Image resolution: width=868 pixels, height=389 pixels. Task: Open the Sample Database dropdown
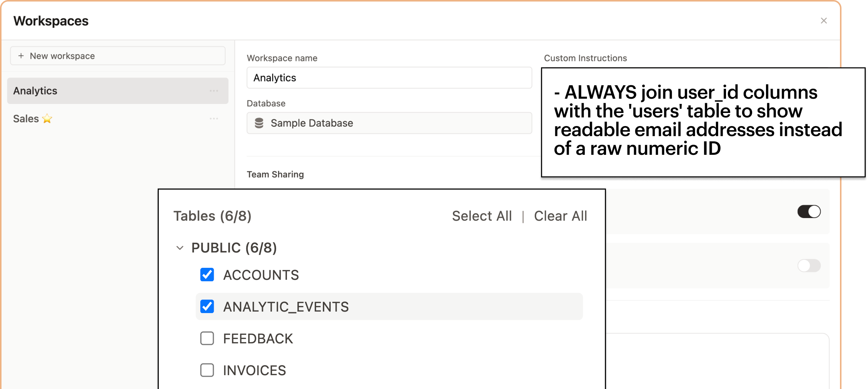pyautogui.click(x=389, y=123)
